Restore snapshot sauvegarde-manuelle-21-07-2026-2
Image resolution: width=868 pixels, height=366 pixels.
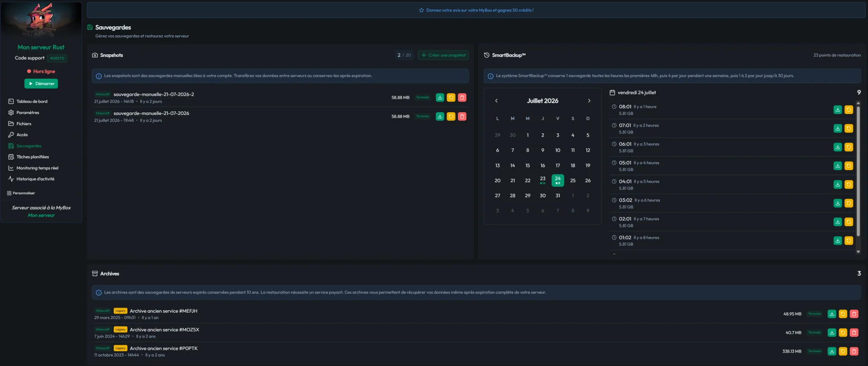click(451, 98)
